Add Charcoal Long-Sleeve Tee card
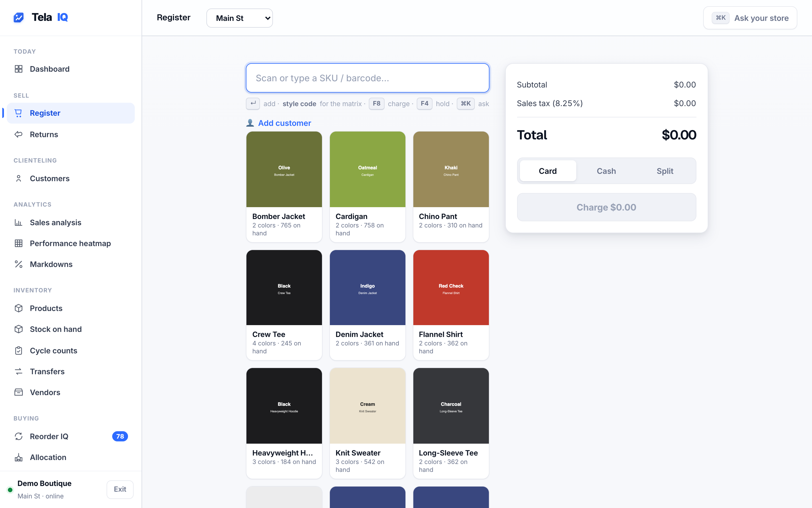Screen dimensions: 812x508 (451, 423)
